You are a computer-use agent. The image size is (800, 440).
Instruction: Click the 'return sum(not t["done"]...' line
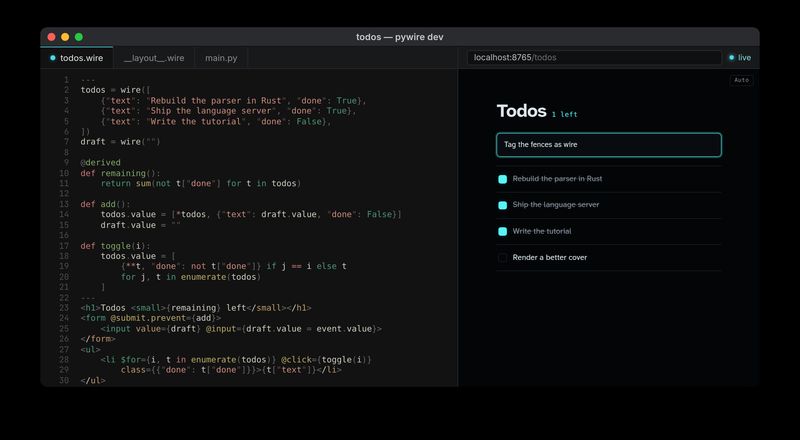coord(201,183)
